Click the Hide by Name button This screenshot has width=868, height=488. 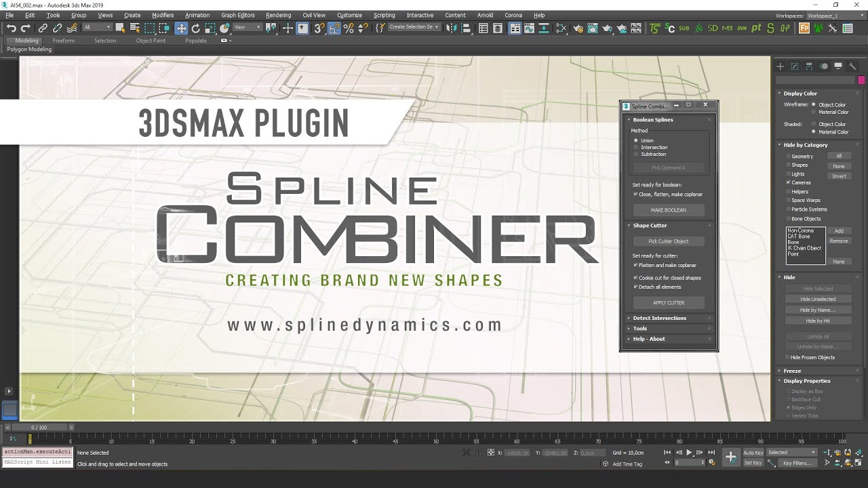click(x=818, y=310)
